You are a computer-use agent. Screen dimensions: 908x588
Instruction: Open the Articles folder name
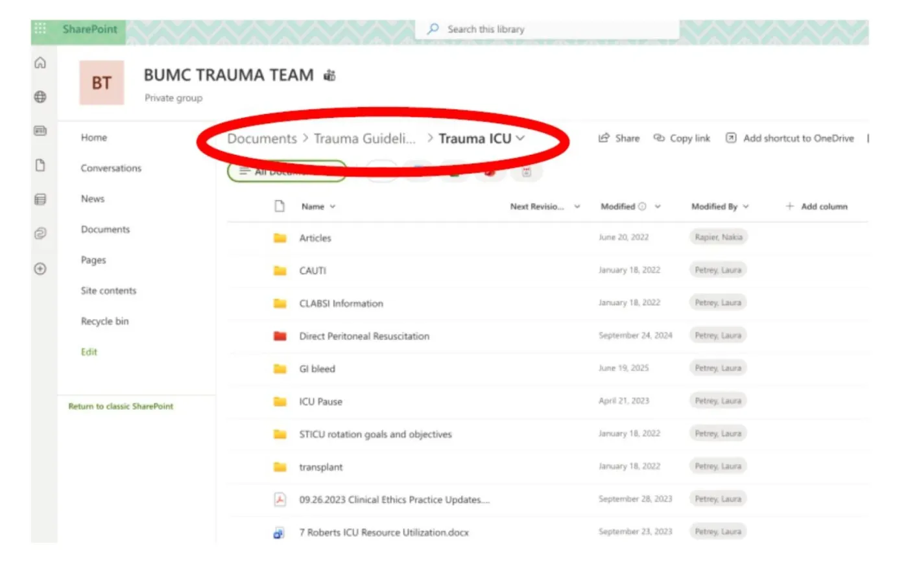pyautogui.click(x=315, y=239)
